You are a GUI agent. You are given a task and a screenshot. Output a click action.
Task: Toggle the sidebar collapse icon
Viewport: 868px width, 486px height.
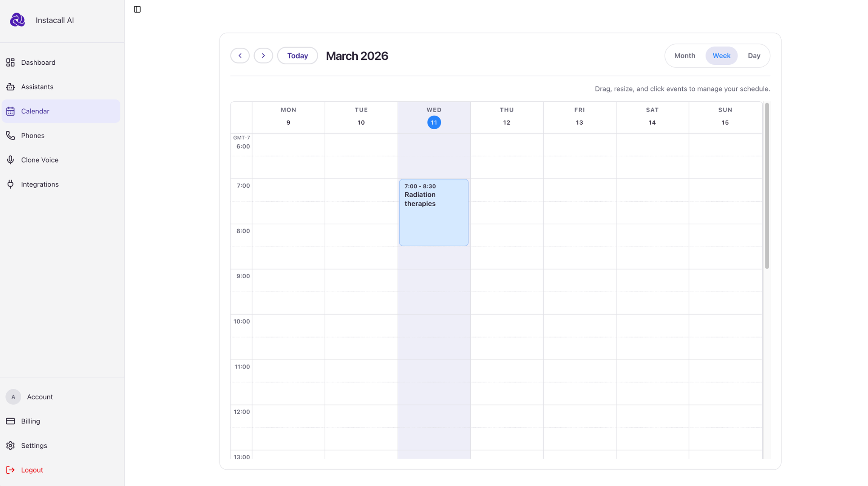coord(137,9)
